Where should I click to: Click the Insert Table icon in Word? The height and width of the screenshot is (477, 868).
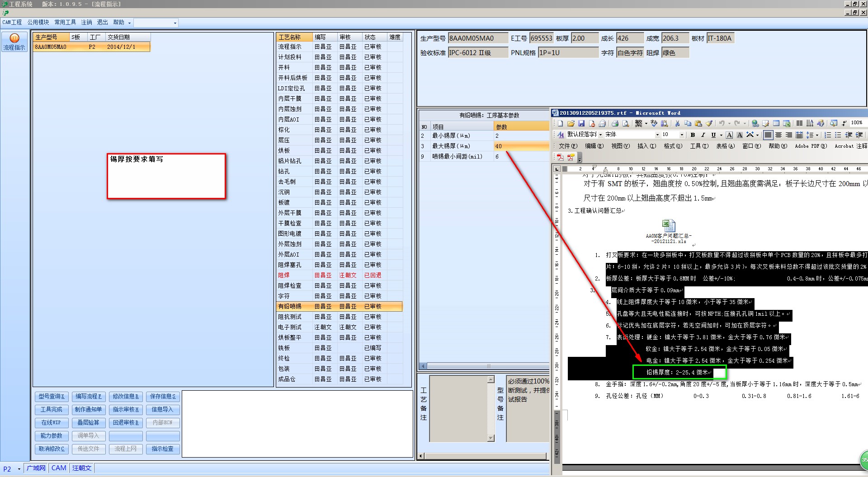coord(776,123)
